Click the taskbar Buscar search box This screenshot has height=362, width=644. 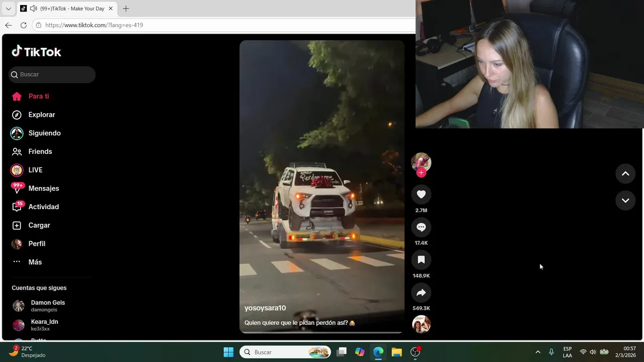[x=285, y=352]
